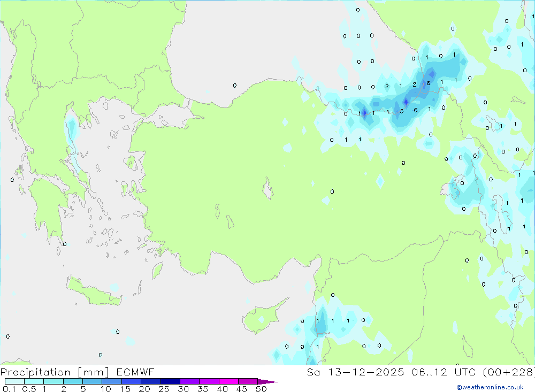Click the '35' legend scale label
The height and width of the screenshot is (392, 535).
(203, 389)
